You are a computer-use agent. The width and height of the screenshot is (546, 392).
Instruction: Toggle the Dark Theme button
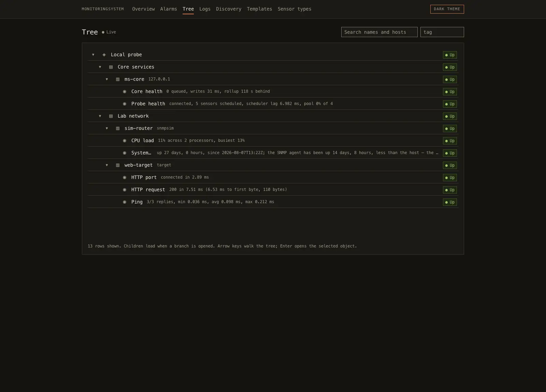click(447, 9)
